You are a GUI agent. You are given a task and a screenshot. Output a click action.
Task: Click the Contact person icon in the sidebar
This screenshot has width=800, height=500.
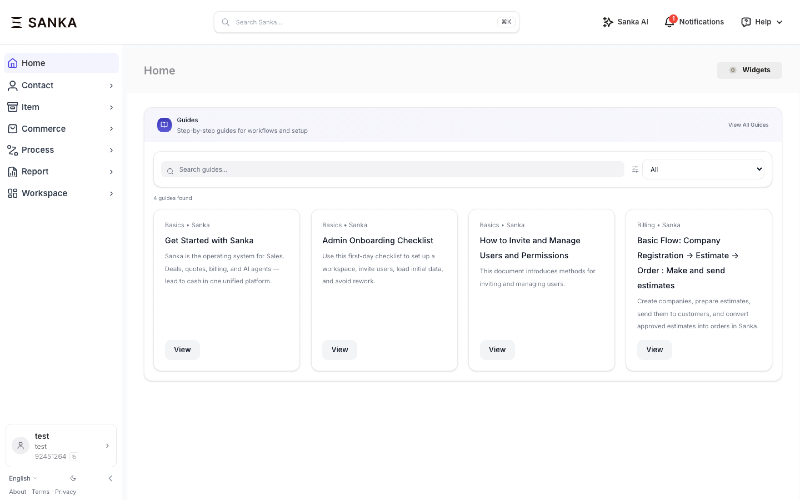point(13,86)
